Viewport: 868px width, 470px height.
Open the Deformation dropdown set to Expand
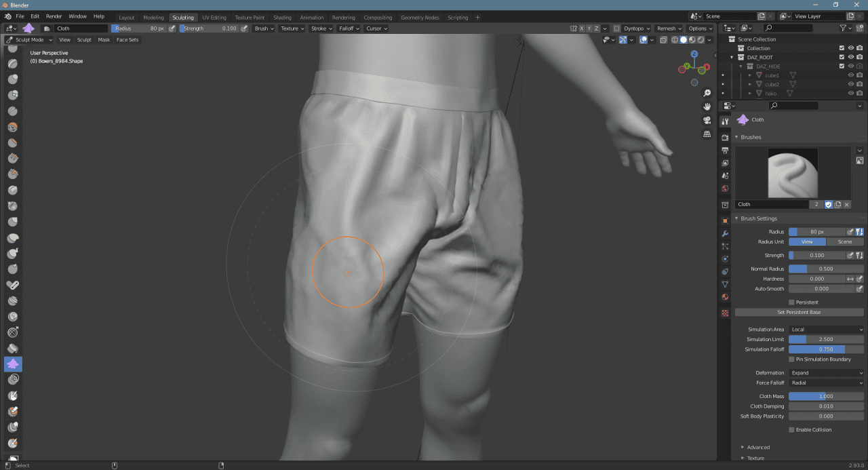click(826, 372)
